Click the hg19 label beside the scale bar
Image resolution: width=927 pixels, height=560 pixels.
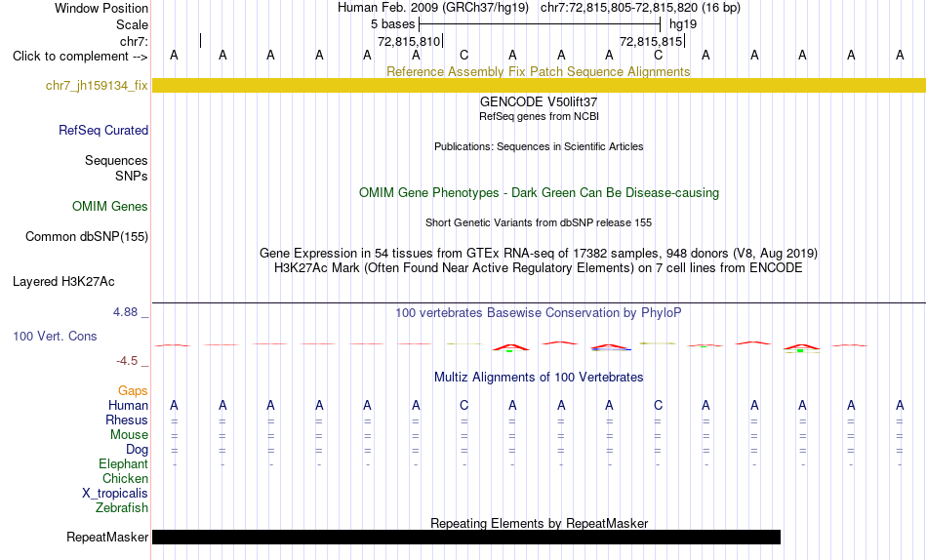click(x=683, y=24)
